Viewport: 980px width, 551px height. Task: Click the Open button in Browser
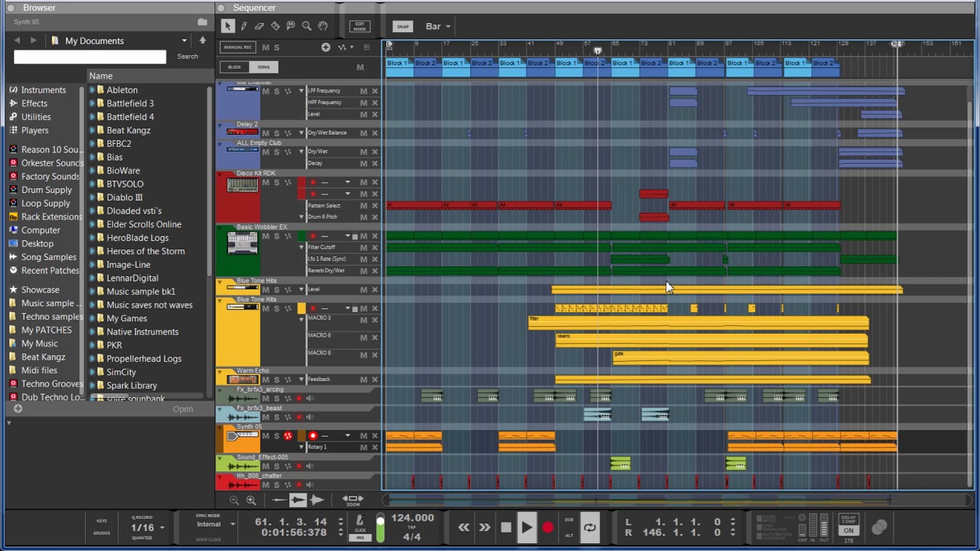click(x=183, y=409)
